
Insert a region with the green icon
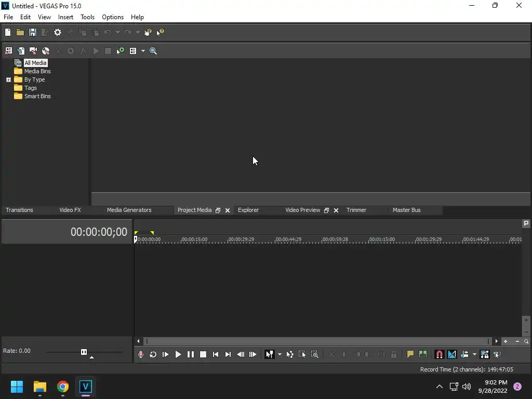423,354
